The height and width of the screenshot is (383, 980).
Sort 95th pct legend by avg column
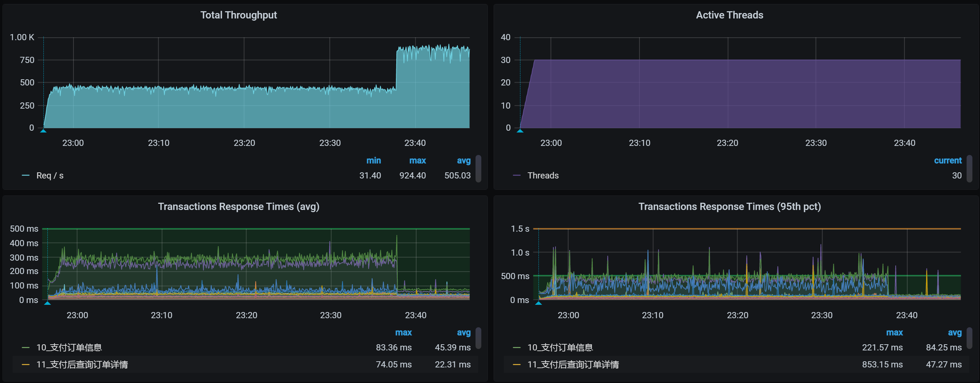pos(955,333)
